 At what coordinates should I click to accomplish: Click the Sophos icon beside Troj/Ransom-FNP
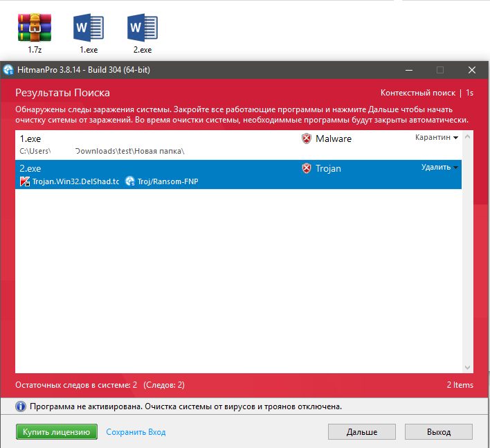pos(129,181)
